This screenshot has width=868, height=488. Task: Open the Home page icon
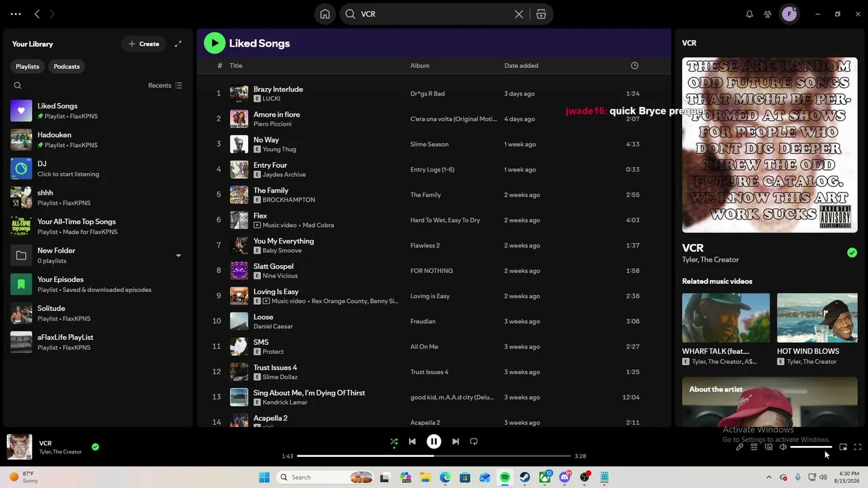coord(325,14)
